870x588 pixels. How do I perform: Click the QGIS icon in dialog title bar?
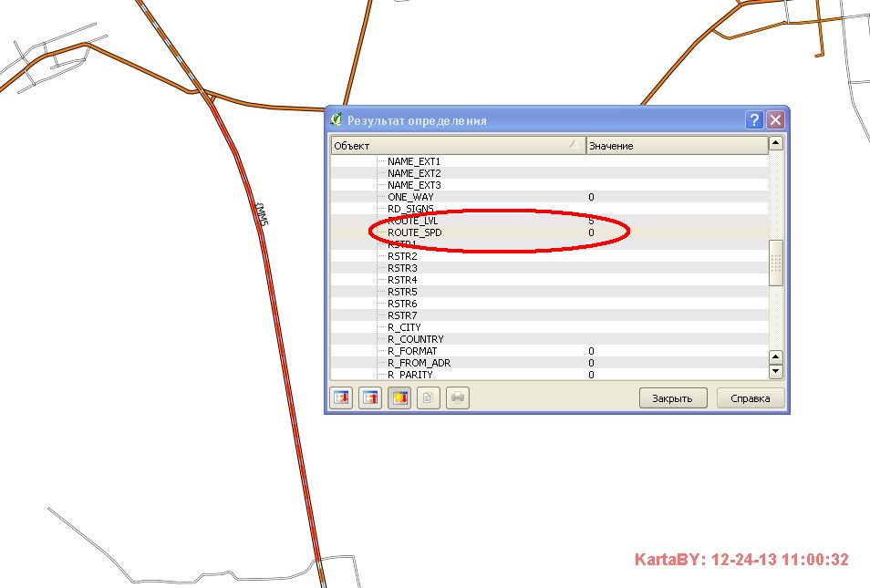337,120
